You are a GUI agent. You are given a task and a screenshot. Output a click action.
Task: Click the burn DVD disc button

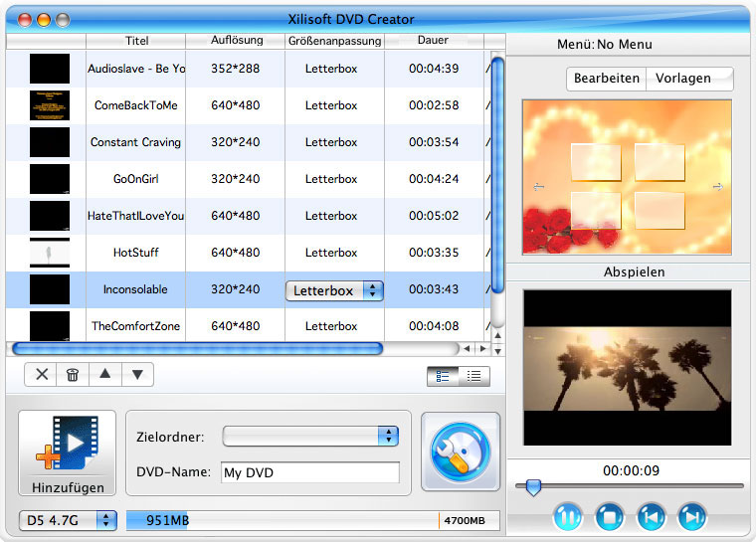tap(461, 452)
